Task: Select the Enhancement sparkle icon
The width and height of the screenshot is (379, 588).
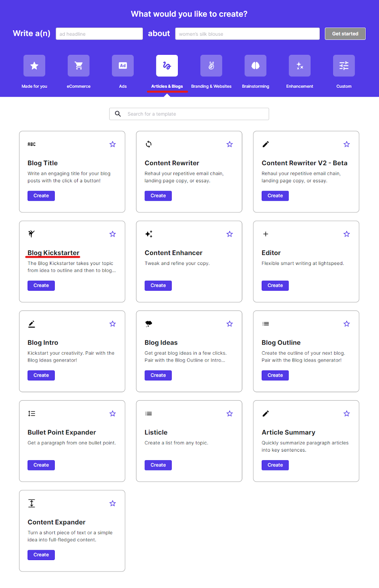Action: pyautogui.click(x=300, y=66)
